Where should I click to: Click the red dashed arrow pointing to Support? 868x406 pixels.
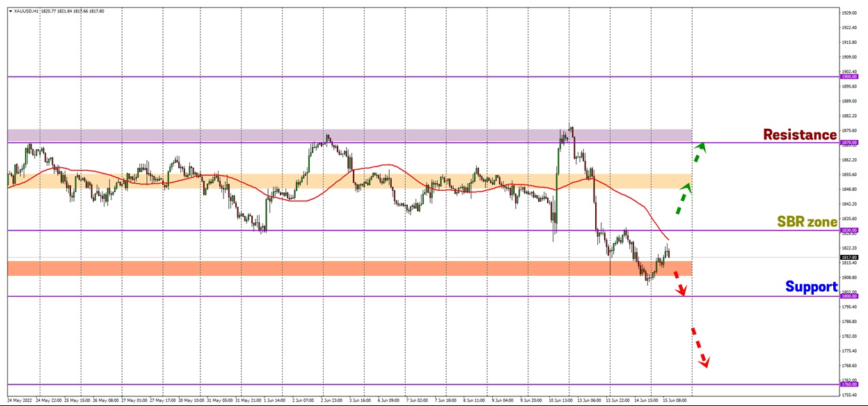click(x=680, y=283)
